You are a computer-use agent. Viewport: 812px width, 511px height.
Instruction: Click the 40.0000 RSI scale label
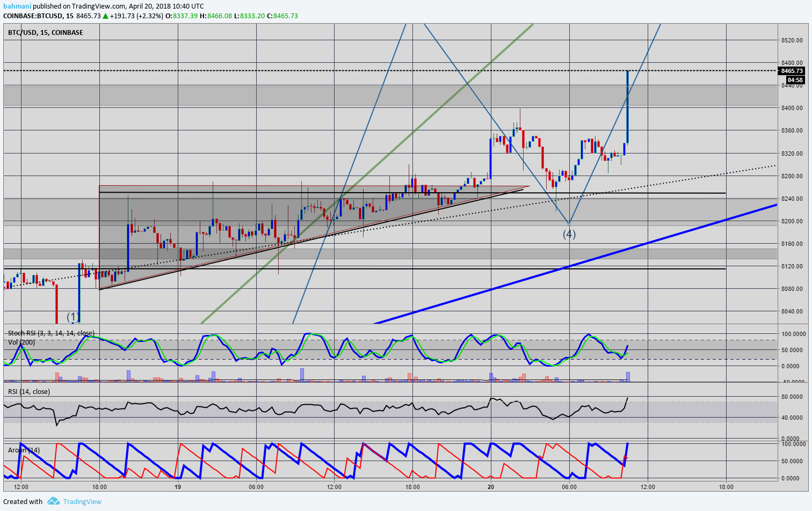click(792, 418)
